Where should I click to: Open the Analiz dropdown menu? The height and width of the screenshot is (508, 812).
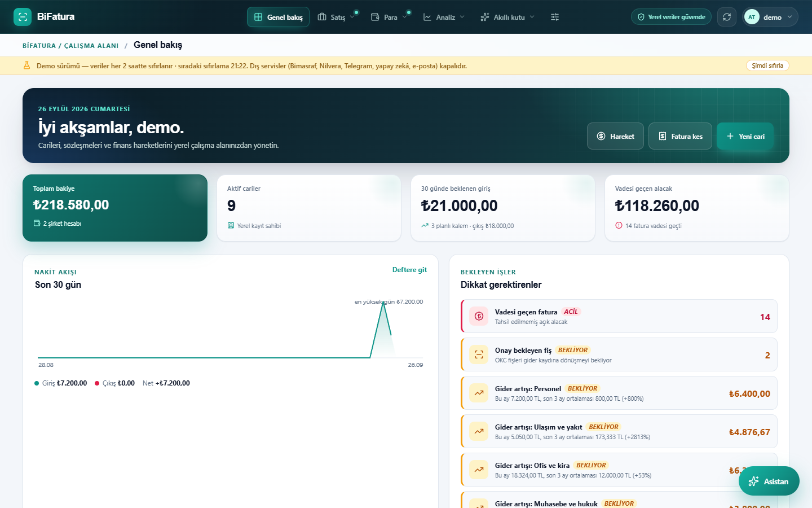click(444, 17)
